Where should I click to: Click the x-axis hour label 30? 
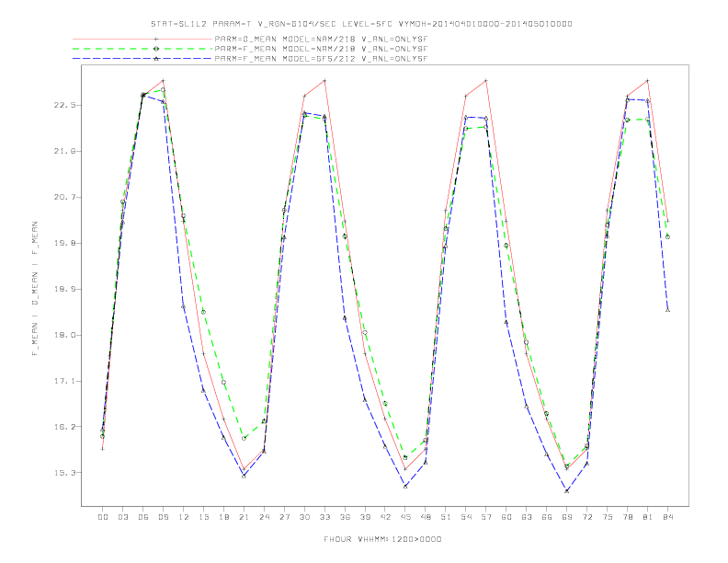tap(304, 517)
